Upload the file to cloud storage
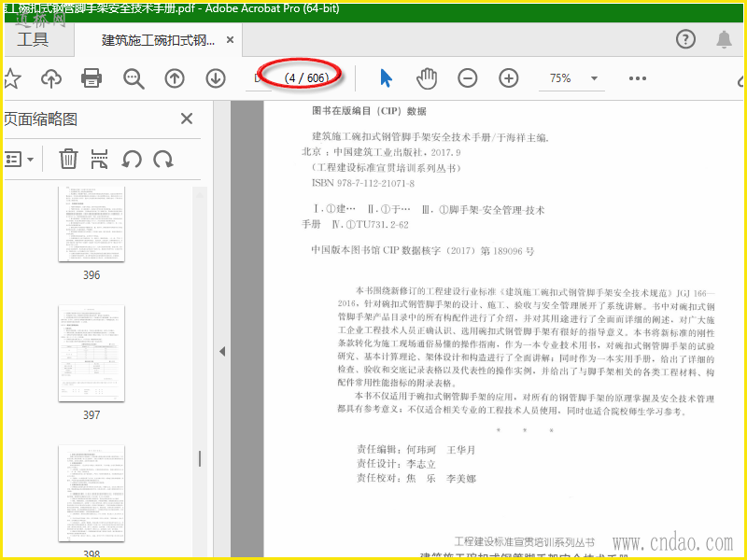This screenshot has width=747, height=560. (x=51, y=78)
